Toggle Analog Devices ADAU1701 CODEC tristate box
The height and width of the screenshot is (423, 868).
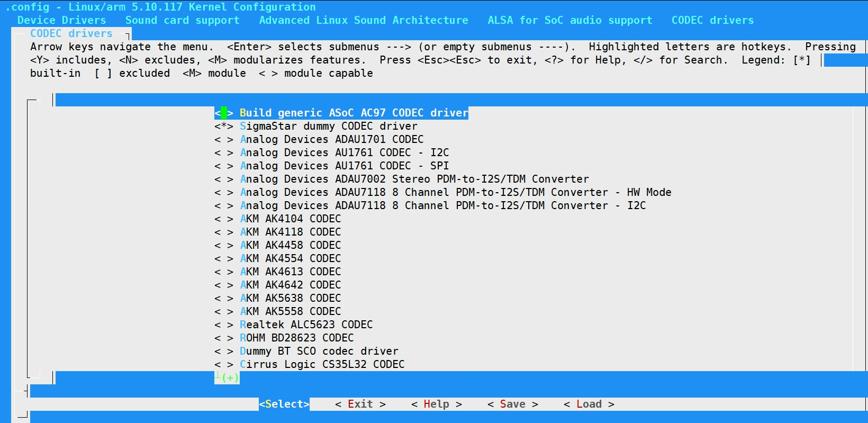click(224, 139)
